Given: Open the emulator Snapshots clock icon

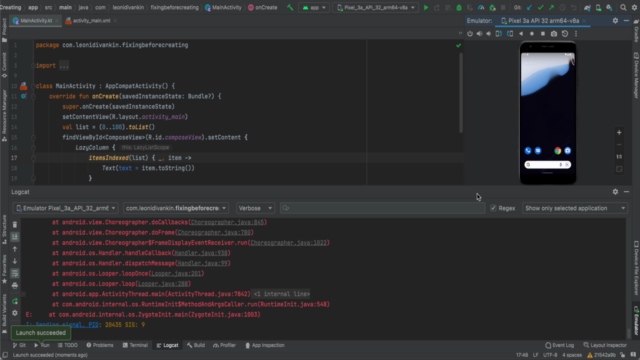Looking at the screenshot, I should point(565,34).
